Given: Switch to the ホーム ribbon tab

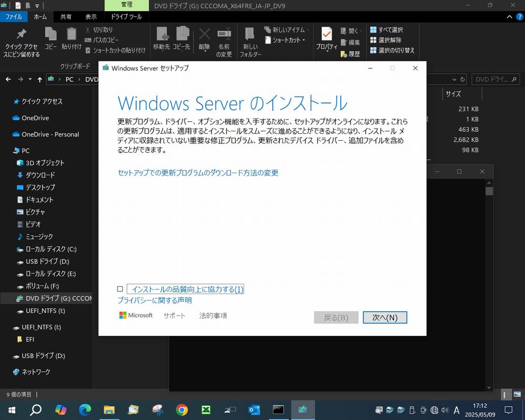Looking at the screenshot, I should (x=40, y=17).
